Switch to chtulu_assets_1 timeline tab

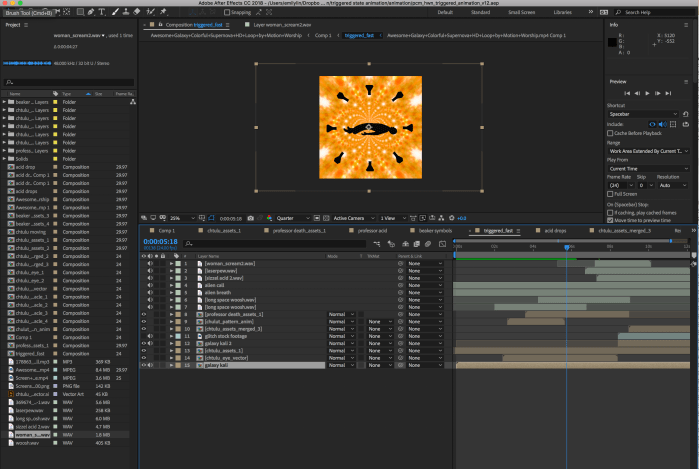pos(224,230)
